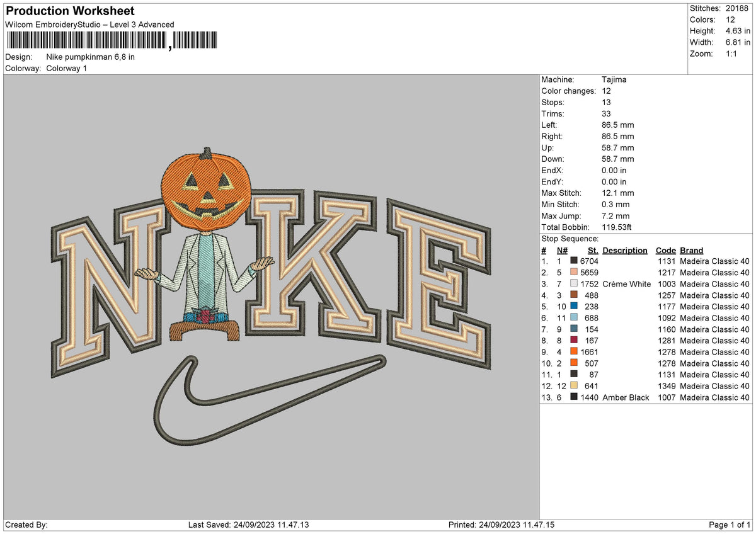
Task: Click the 'Crème White' description text
Action: 627,284
